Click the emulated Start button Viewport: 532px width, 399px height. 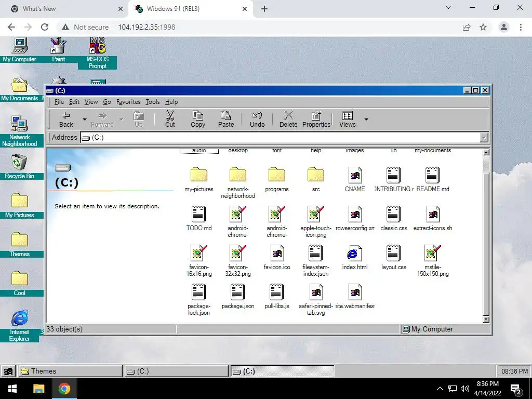(x=8, y=371)
